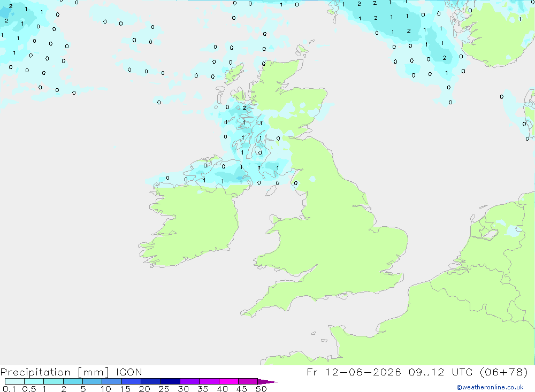Click the '0.1' legend scale value
The height and width of the screenshot is (392, 535).
point(9,389)
